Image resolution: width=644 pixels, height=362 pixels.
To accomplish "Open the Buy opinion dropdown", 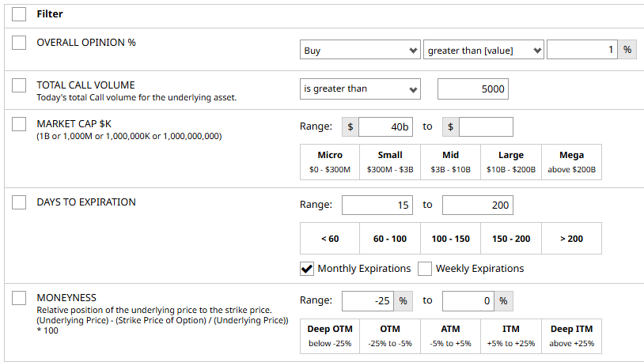I will (360, 51).
